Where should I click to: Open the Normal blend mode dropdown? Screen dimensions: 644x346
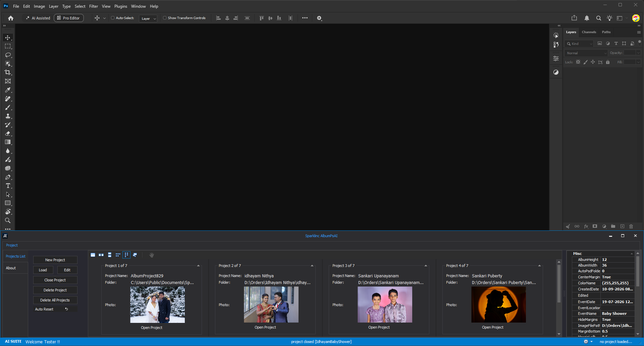[x=586, y=53]
